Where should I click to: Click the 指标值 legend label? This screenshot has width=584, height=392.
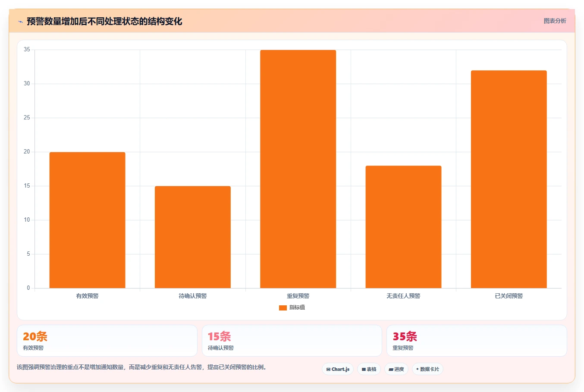297,307
